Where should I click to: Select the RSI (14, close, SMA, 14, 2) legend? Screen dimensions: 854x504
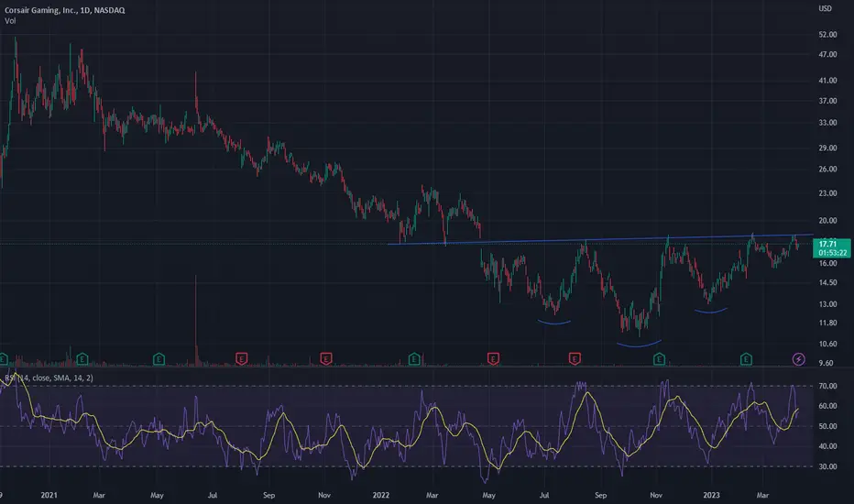coord(49,378)
